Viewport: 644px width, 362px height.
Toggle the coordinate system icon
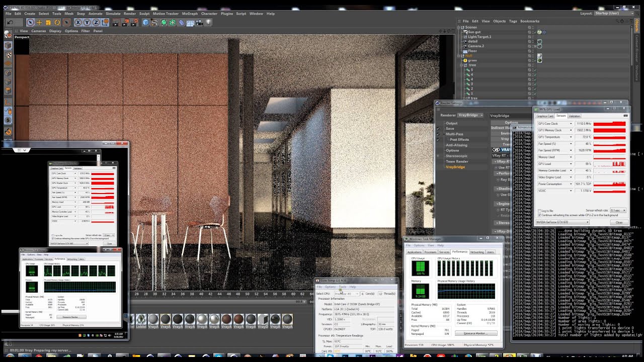[x=105, y=22]
